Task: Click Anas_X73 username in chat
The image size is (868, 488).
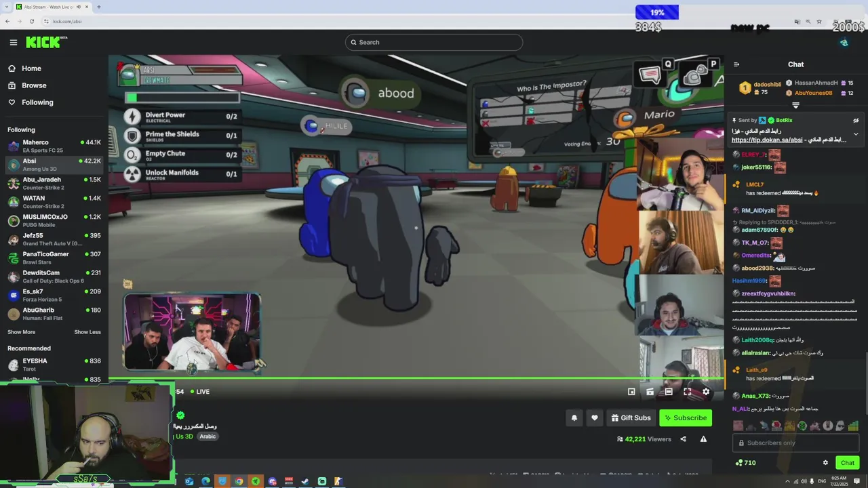Action: pos(756,396)
